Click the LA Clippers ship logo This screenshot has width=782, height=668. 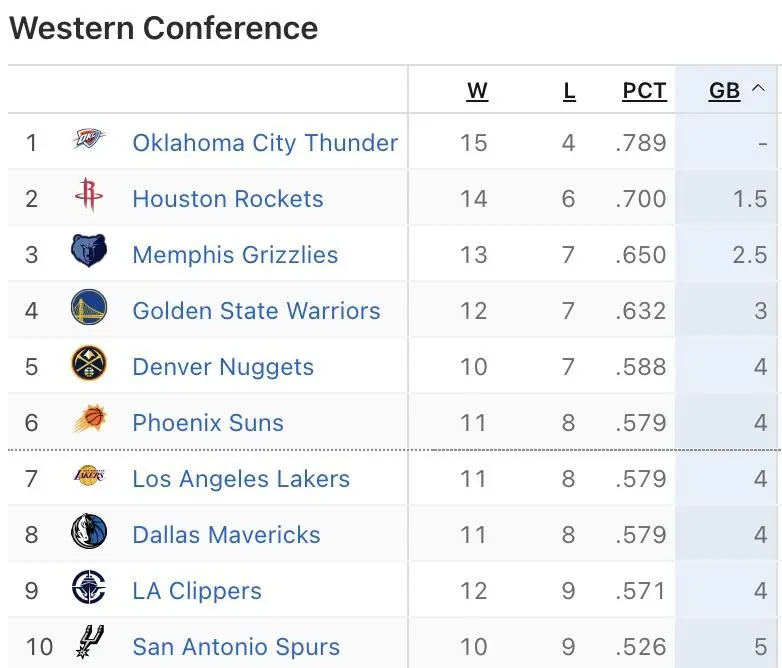pyautogui.click(x=89, y=587)
